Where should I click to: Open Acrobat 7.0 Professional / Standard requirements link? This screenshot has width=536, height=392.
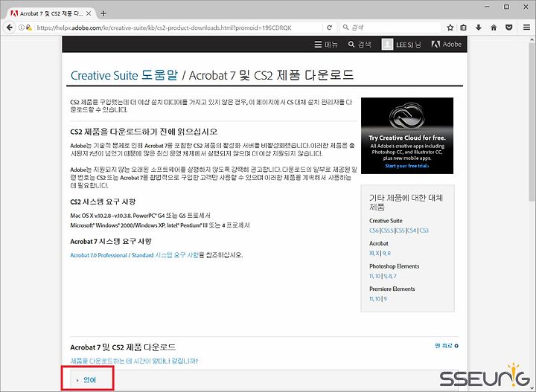134,255
